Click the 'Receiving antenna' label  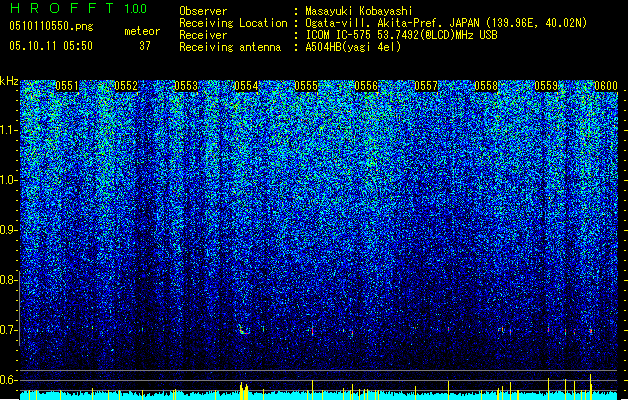tap(230, 47)
